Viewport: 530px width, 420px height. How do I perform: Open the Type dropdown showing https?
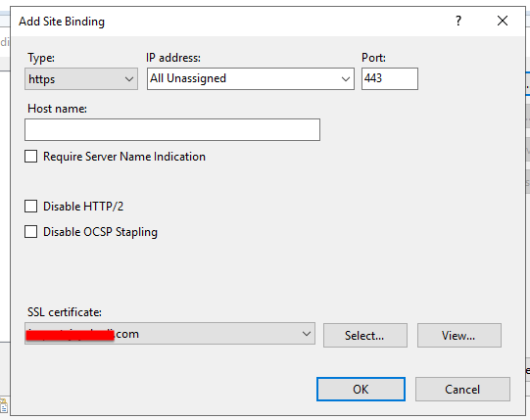coord(81,78)
